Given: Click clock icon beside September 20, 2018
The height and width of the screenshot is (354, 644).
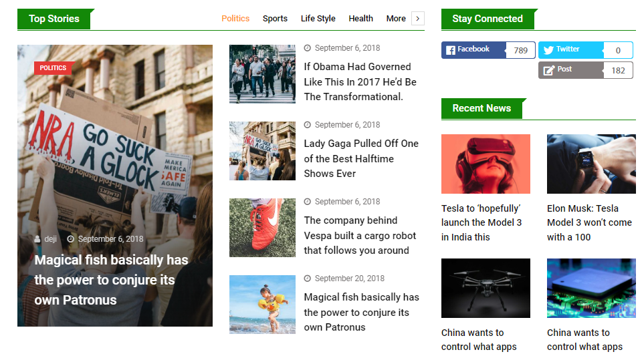Looking at the screenshot, I should [307, 279].
